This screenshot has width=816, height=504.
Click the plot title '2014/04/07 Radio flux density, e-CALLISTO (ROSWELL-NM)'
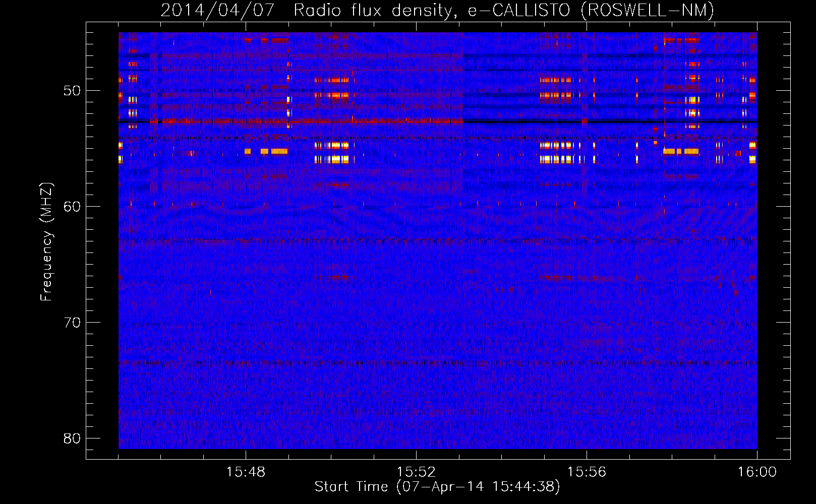[x=437, y=10]
